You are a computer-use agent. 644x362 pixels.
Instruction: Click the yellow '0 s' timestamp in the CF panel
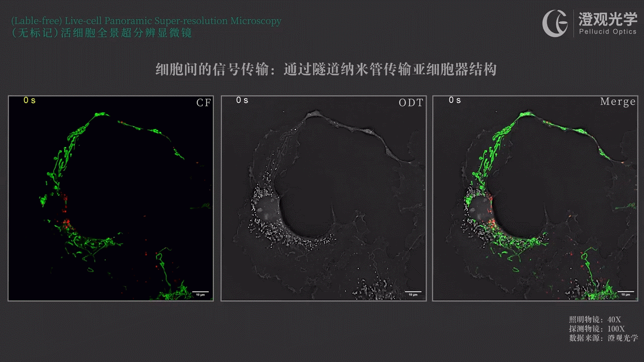[30, 101]
